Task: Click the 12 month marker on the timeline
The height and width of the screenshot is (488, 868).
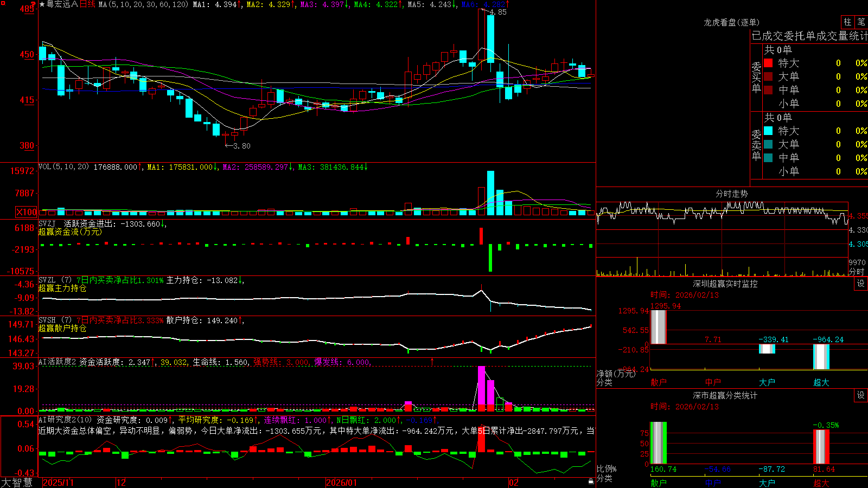Action: tap(121, 483)
